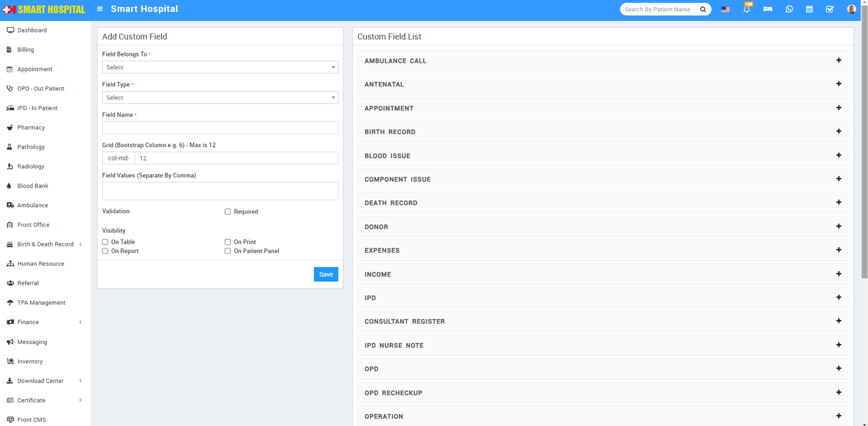The image size is (868, 426).
Task: Enable the Required validation checkbox
Action: (228, 212)
